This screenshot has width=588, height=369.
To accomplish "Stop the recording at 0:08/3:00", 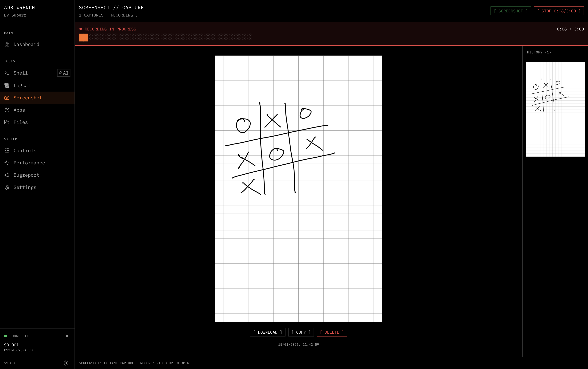I will pyautogui.click(x=559, y=11).
